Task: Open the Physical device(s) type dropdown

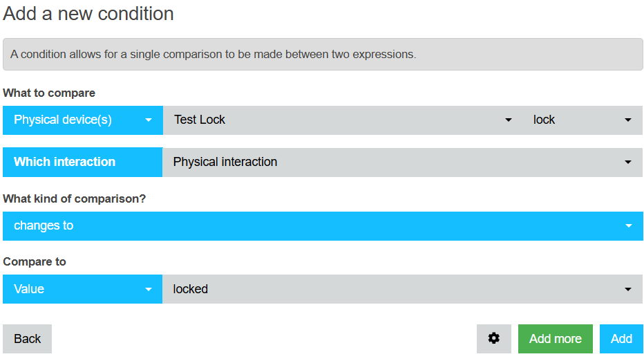Action: [82, 120]
